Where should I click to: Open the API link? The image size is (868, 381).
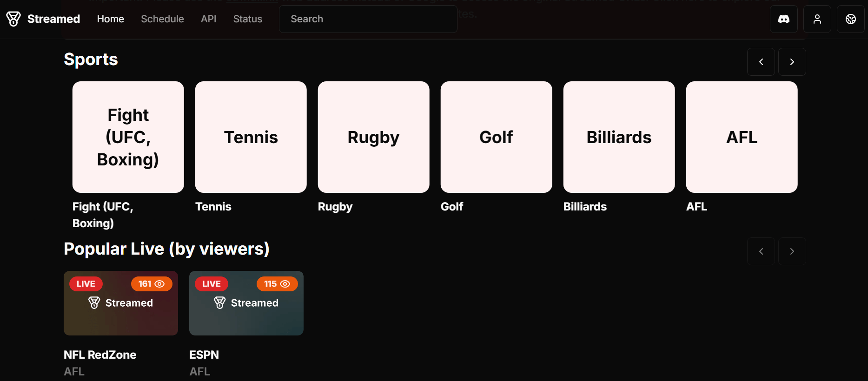point(209,19)
